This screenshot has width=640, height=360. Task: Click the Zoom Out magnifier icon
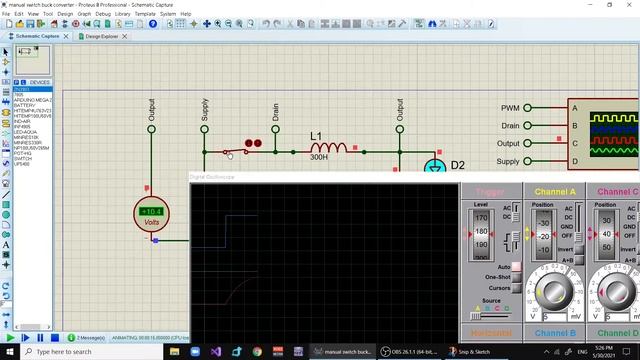tap(228, 24)
